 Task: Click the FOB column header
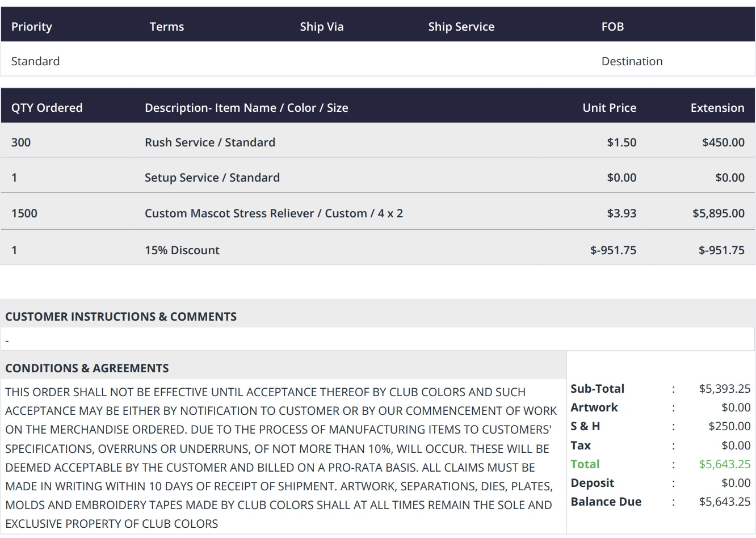coord(613,27)
